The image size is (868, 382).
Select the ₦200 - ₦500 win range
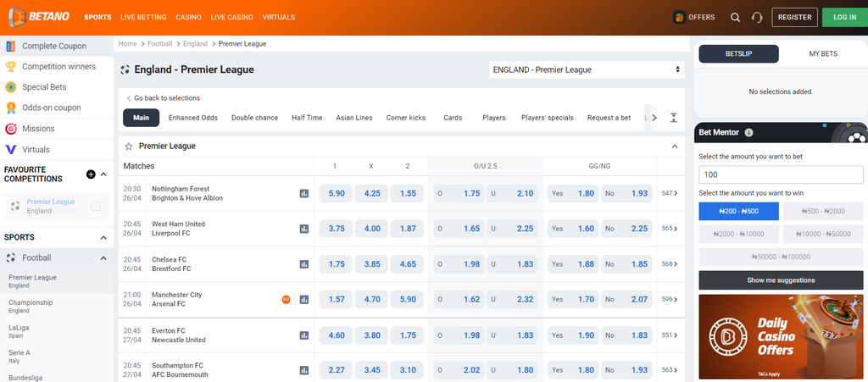point(738,211)
